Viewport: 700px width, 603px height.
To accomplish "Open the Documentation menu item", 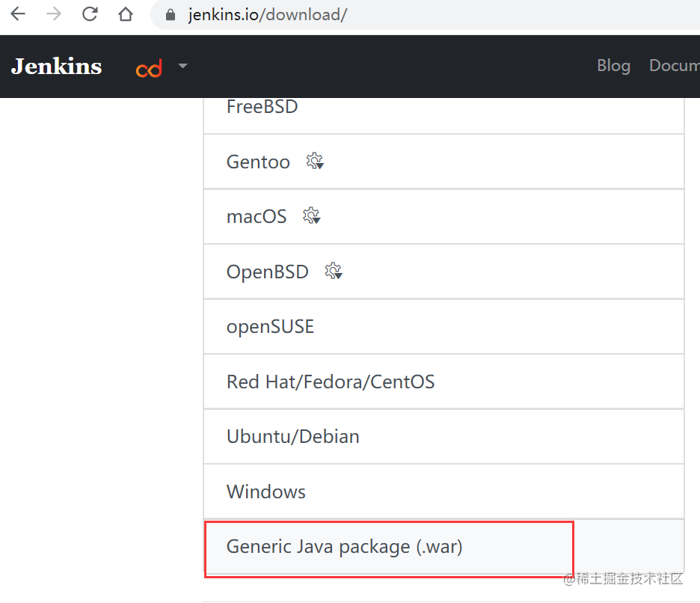I will [x=674, y=66].
